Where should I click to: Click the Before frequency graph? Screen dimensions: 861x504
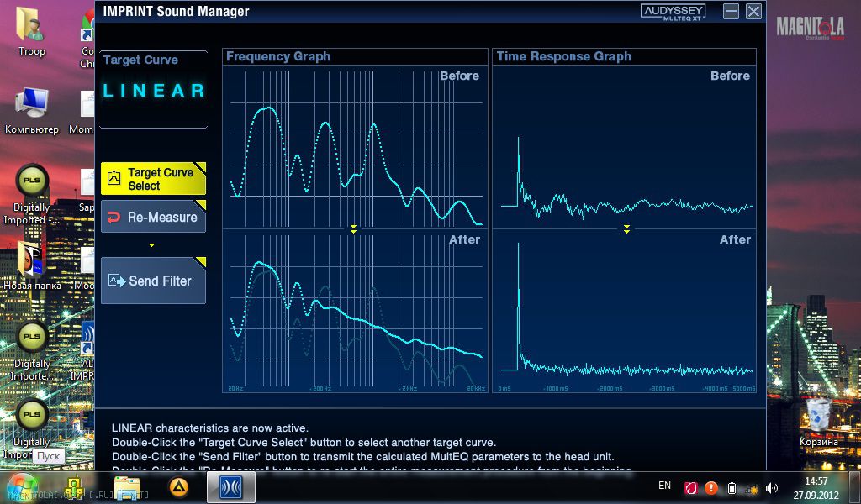355,147
